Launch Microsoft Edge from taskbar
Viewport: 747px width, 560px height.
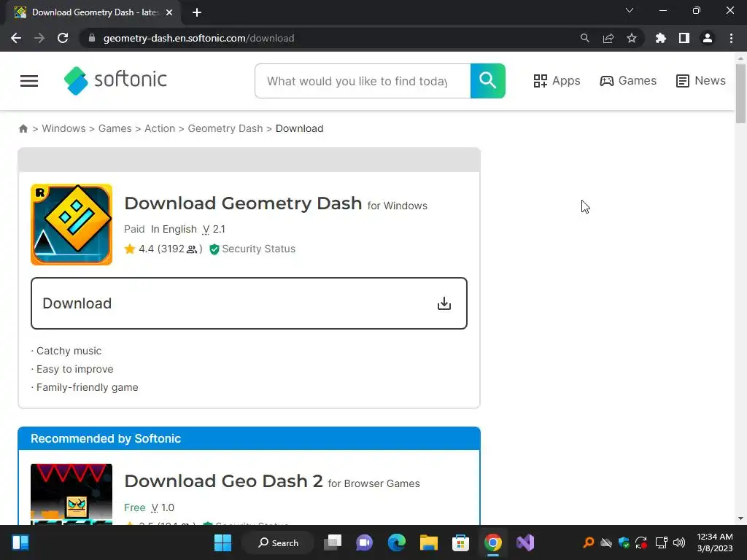tap(396, 542)
